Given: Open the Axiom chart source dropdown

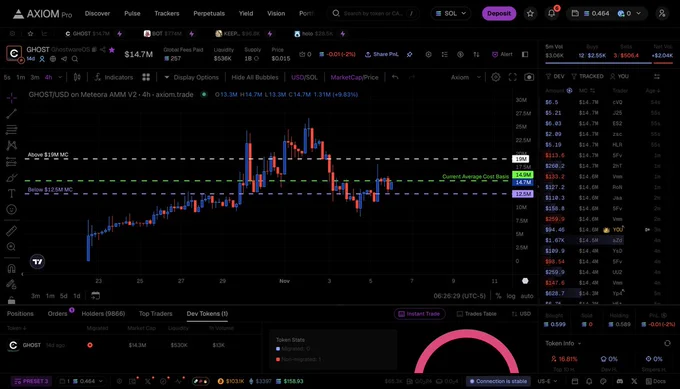Looking at the screenshot, I should [x=466, y=77].
